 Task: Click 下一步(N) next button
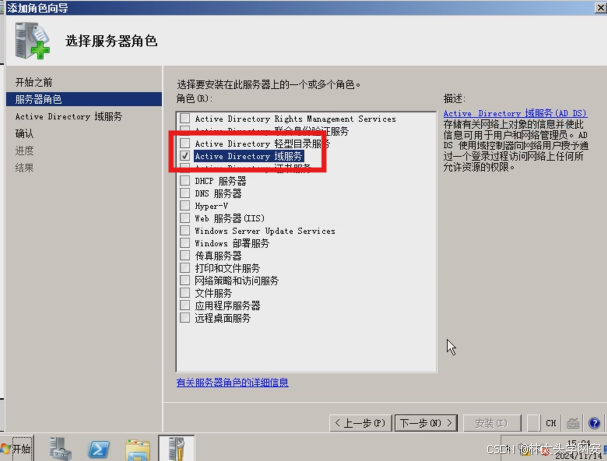426,423
